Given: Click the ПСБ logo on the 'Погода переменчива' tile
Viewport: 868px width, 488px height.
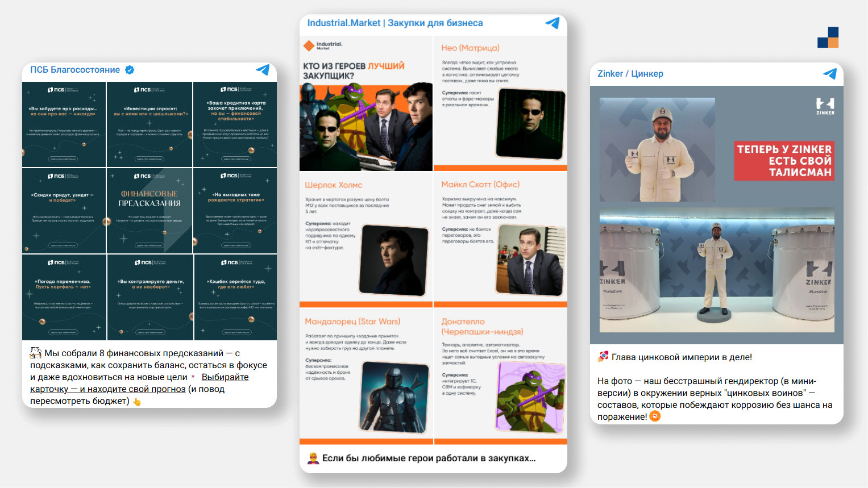Looking at the screenshot, I should coord(63,262).
